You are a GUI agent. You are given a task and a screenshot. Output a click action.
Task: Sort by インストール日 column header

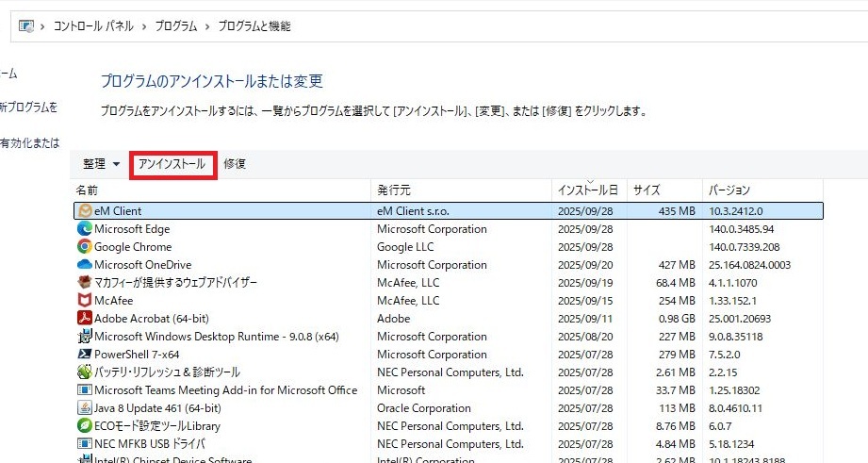pos(588,190)
